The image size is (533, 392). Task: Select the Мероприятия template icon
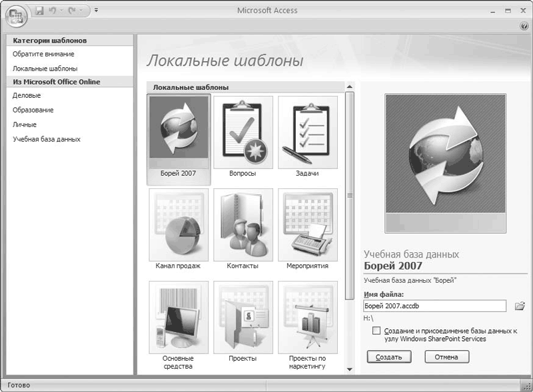tap(307, 225)
